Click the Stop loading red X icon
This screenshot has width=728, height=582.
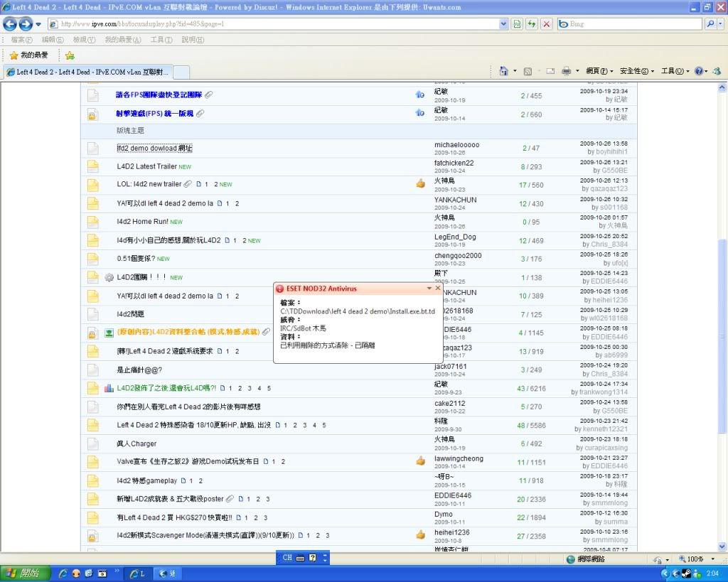[x=546, y=23]
